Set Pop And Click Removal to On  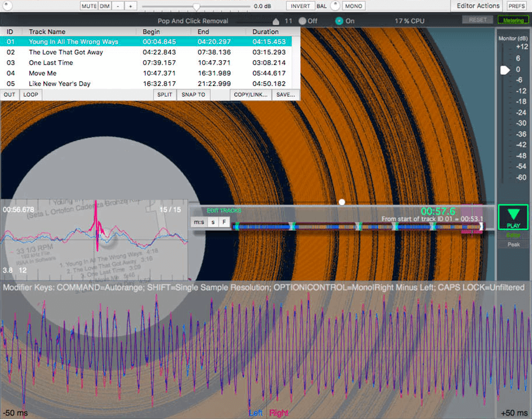pyautogui.click(x=339, y=21)
